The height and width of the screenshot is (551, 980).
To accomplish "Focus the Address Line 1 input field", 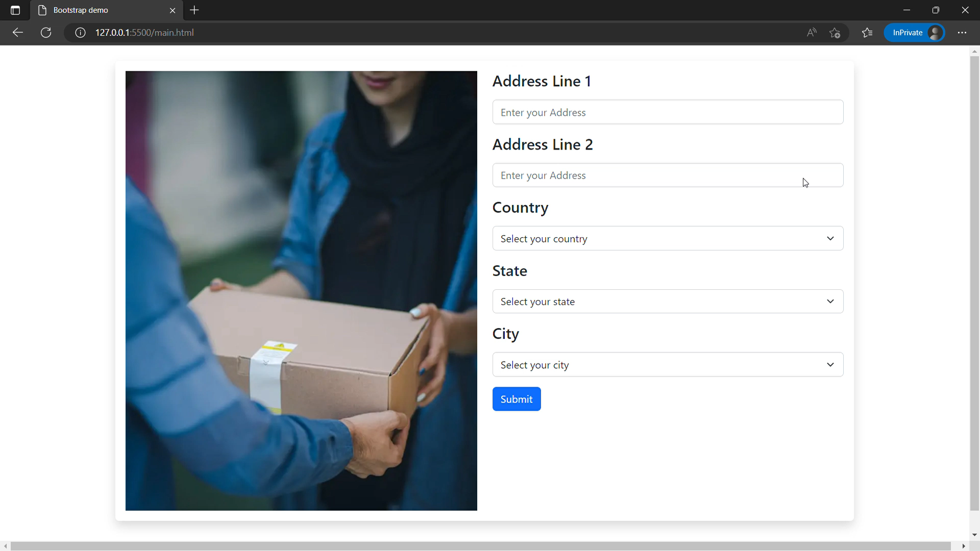I will [668, 112].
